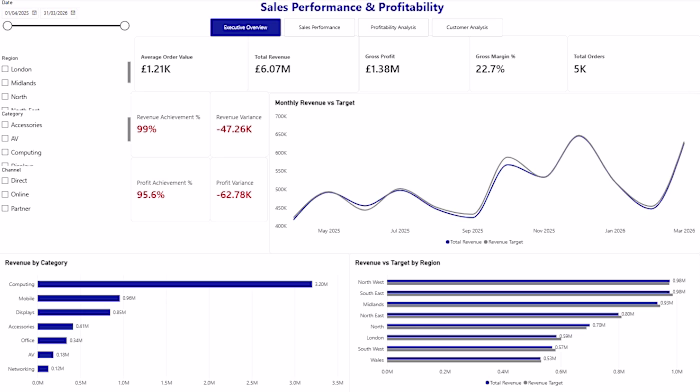Select the Accessories category checkbox
Screen dimensions: 700x392
pos(5,125)
